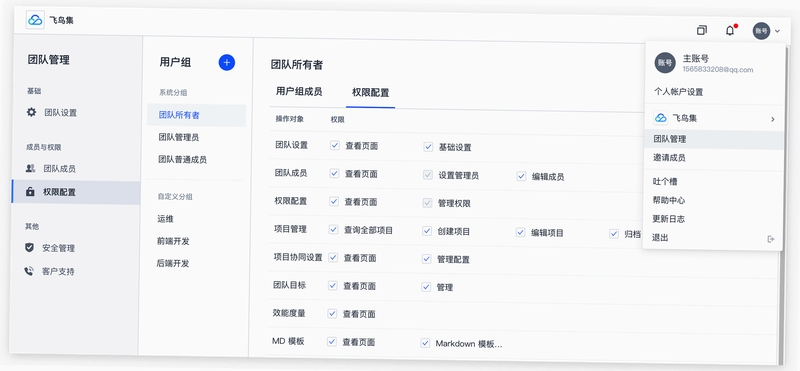This screenshot has width=800, height=371.
Task: Click the 账号 avatar in top bar
Action: pyautogui.click(x=761, y=31)
